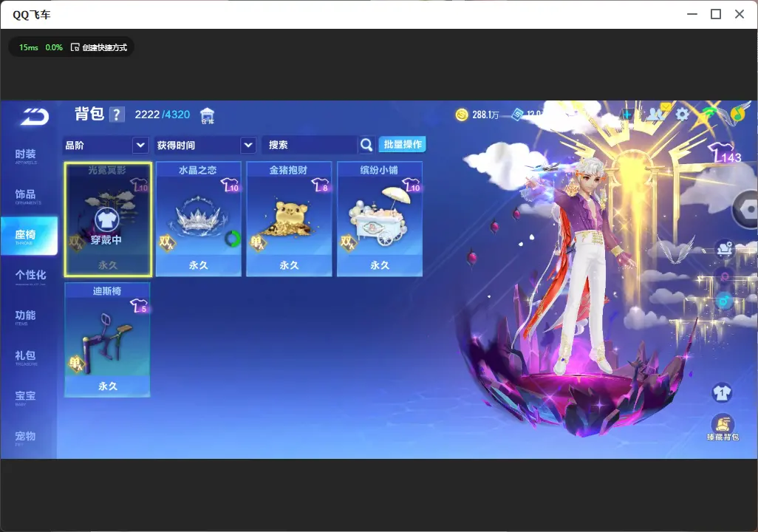Click the back arrow logo in the backpack
The width and height of the screenshot is (758, 532).
pos(34,116)
